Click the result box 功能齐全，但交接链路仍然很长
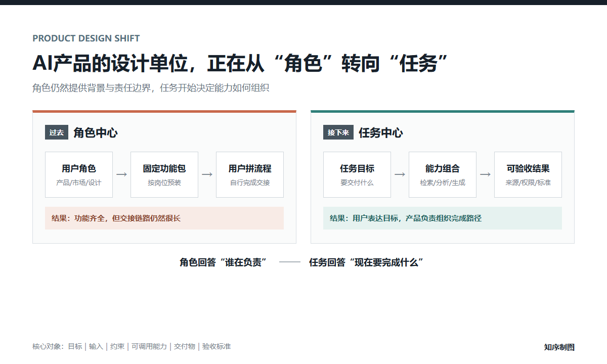The image size is (607, 364). (164, 218)
